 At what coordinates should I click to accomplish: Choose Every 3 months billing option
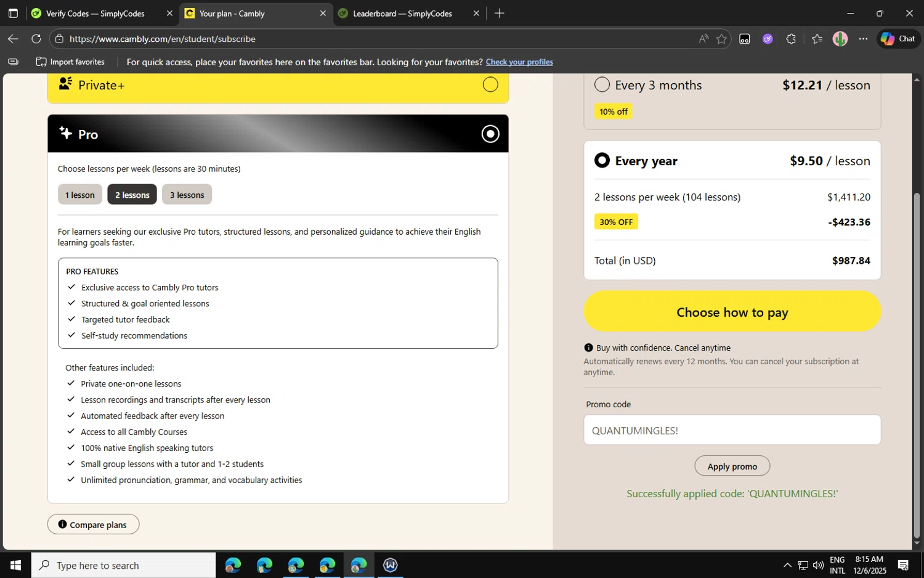[602, 84]
